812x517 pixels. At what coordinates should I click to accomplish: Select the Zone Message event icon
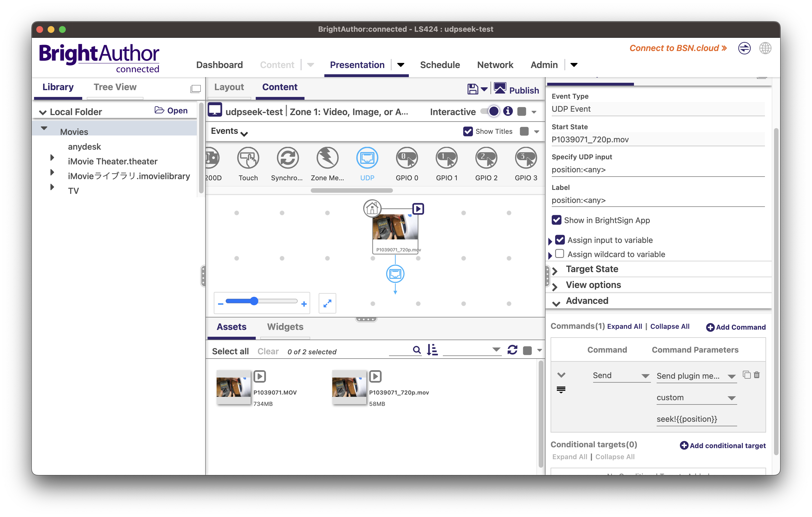(x=327, y=158)
